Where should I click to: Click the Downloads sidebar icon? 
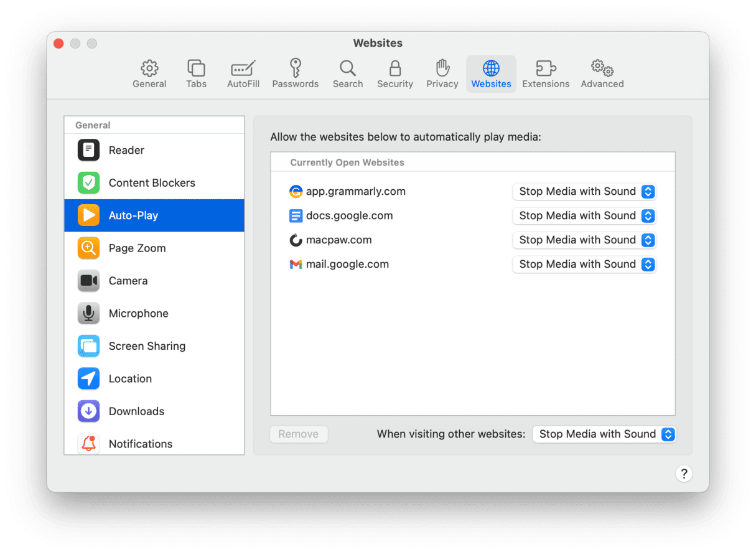(x=88, y=411)
